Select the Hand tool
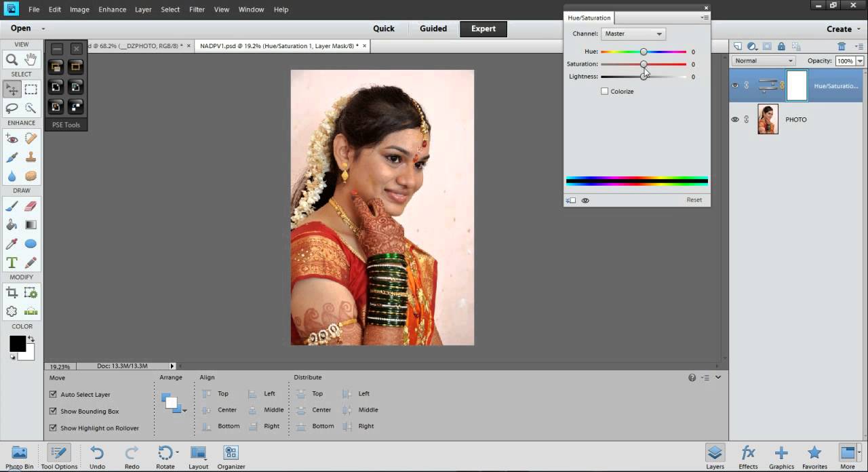The height and width of the screenshot is (472, 868). pyautogui.click(x=31, y=60)
